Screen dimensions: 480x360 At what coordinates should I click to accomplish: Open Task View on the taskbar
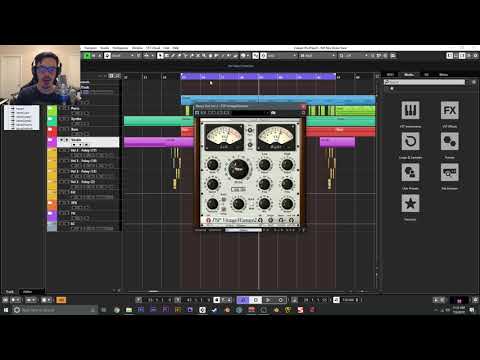click(x=104, y=310)
